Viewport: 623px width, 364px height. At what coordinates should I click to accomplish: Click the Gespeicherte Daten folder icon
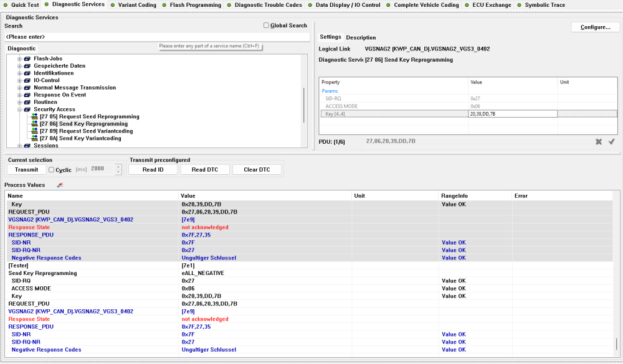(x=27, y=66)
